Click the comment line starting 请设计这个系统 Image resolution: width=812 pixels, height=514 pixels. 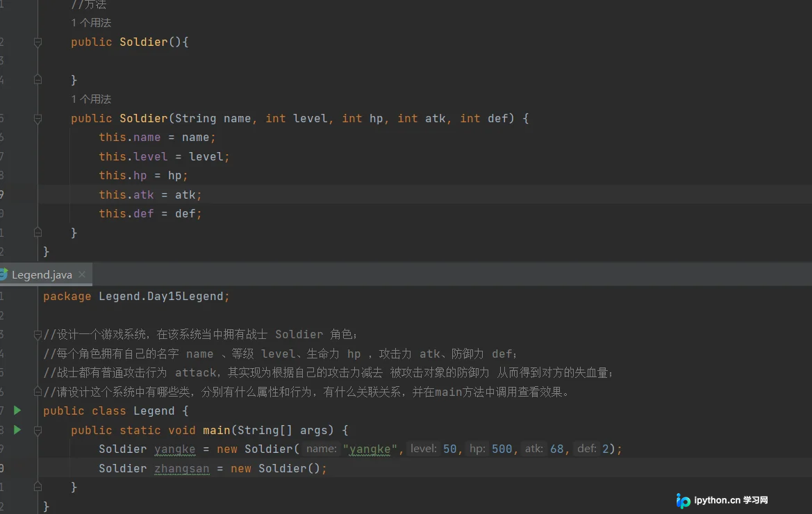(x=308, y=392)
